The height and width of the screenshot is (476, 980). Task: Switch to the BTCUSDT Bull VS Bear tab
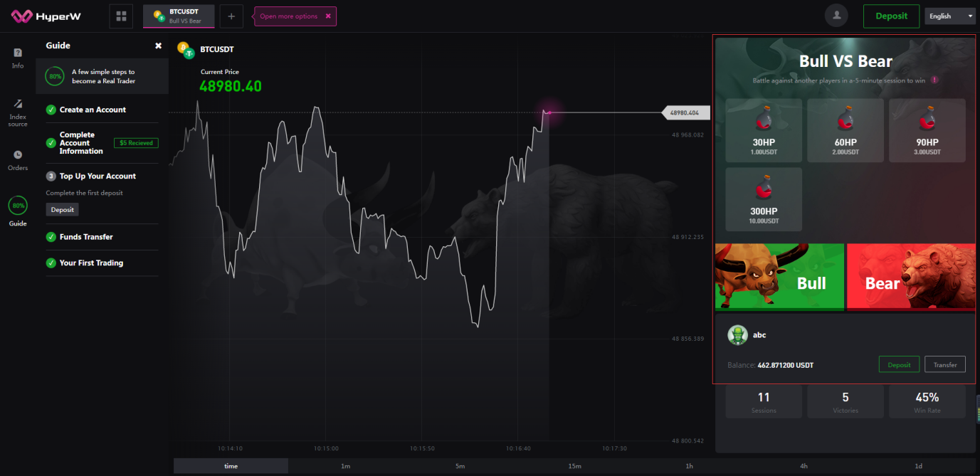pyautogui.click(x=179, y=16)
